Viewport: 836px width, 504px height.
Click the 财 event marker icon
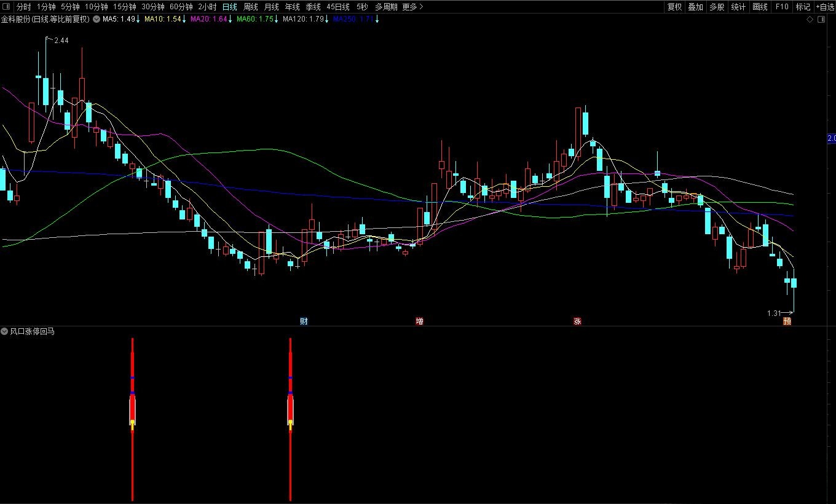tap(304, 321)
